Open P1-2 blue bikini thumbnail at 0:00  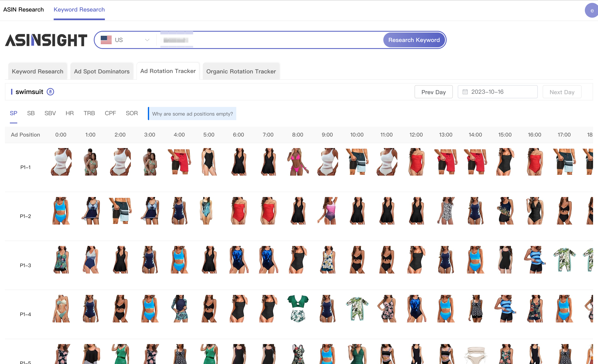point(61,211)
